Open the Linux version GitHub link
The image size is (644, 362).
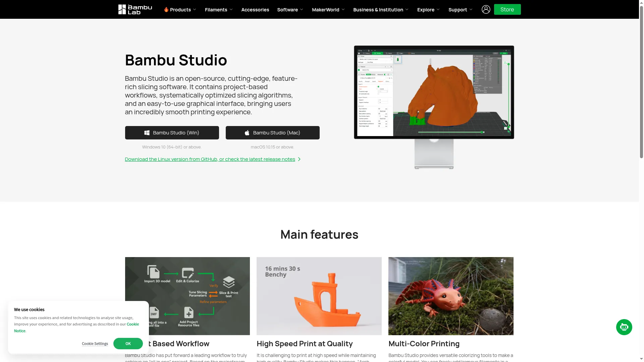click(210, 159)
